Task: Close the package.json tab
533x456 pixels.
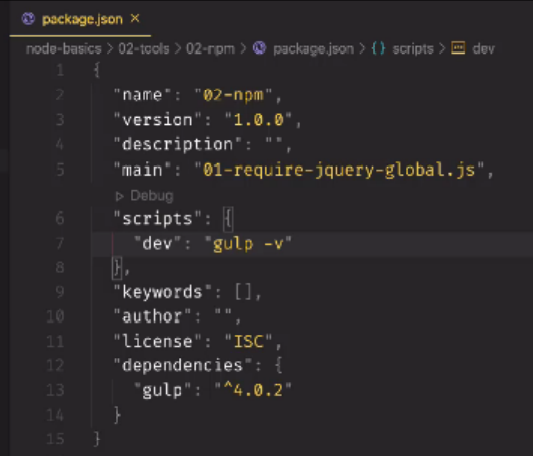Action: (135, 18)
